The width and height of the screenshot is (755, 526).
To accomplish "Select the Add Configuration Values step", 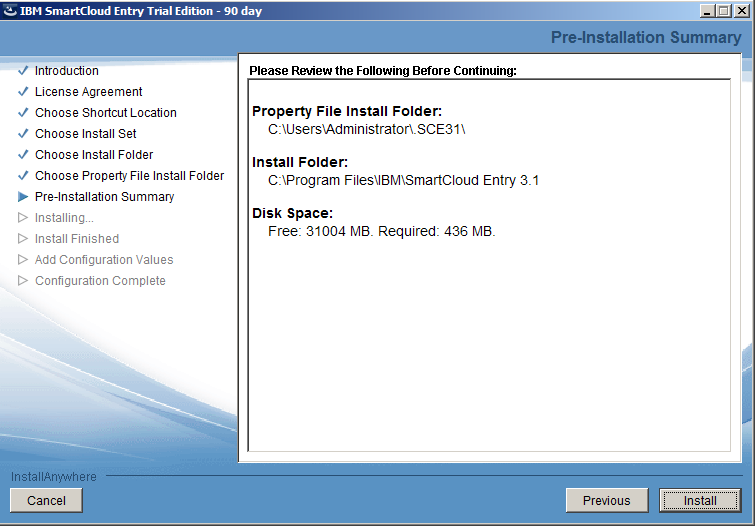I will [104, 260].
